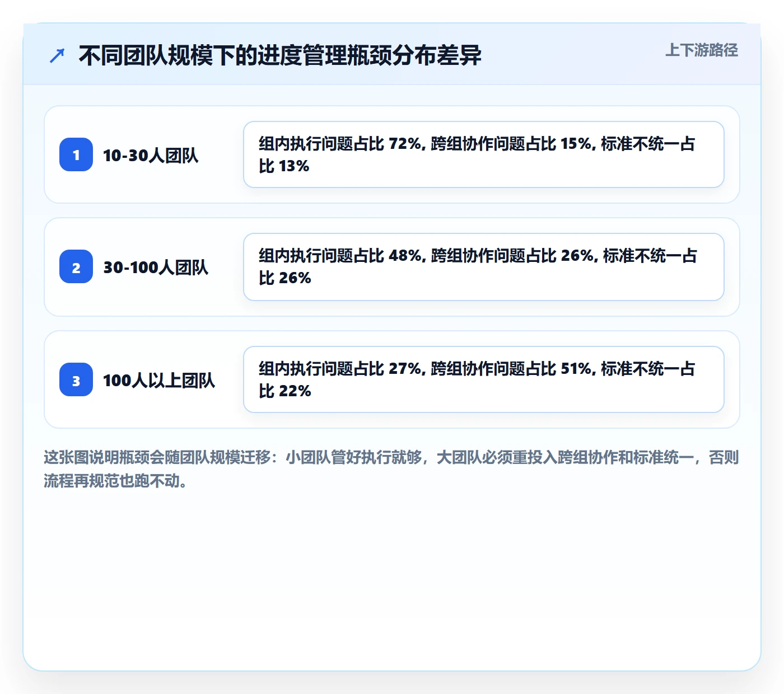Image resolution: width=784 pixels, height=694 pixels.
Task: Select the number 3 badge icon
Action: click(76, 379)
